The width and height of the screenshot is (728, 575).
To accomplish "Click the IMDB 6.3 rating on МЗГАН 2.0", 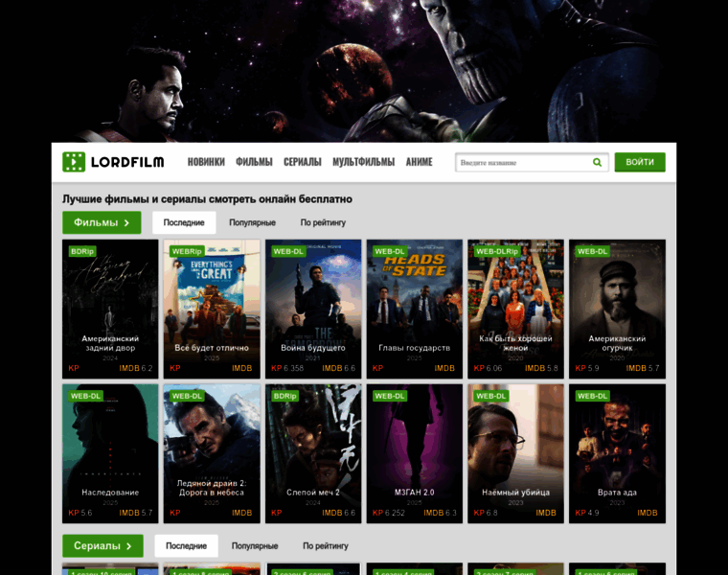I will tap(440, 513).
